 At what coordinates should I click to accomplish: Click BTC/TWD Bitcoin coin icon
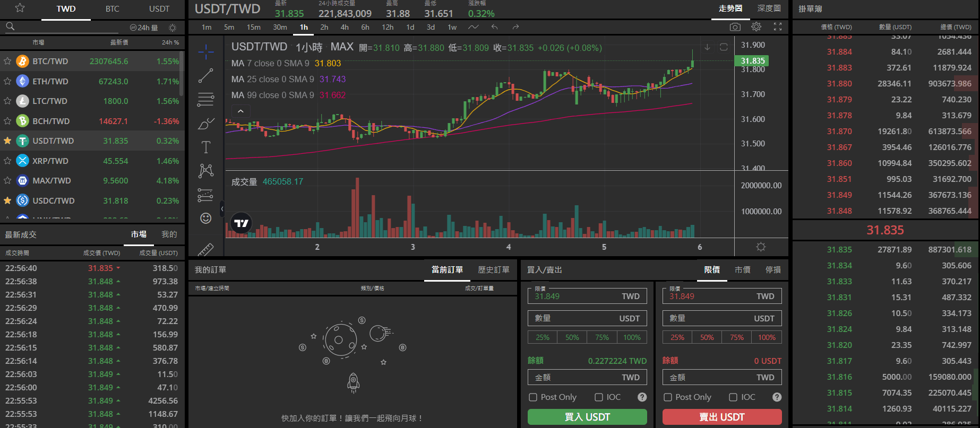click(x=22, y=62)
